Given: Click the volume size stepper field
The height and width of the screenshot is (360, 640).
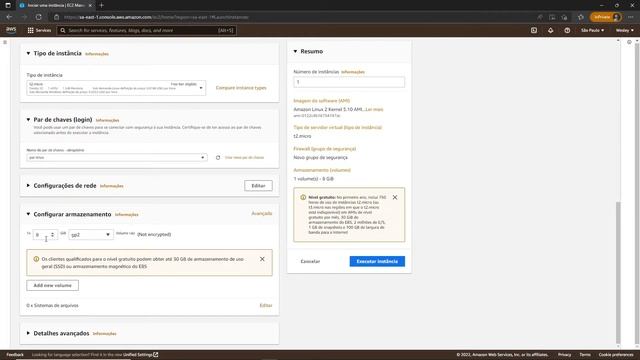Looking at the screenshot, I should (45, 235).
